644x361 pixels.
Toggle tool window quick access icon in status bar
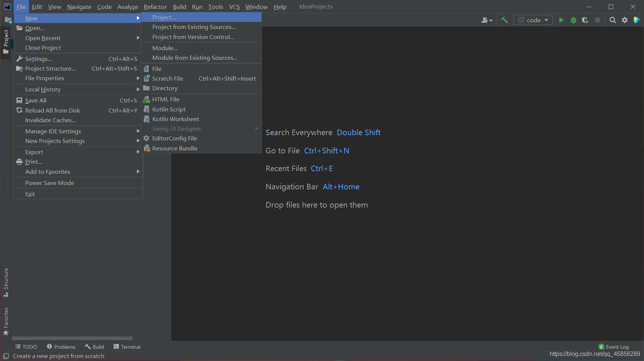[x=6, y=356]
